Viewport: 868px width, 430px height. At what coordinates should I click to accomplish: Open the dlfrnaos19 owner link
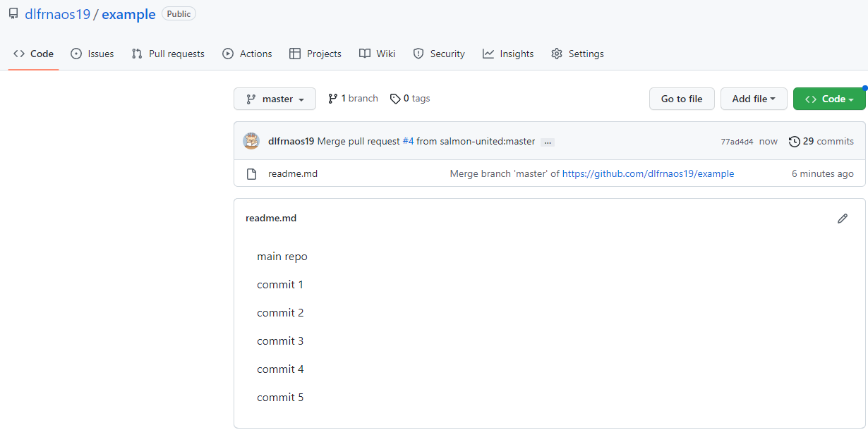coord(58,14)
